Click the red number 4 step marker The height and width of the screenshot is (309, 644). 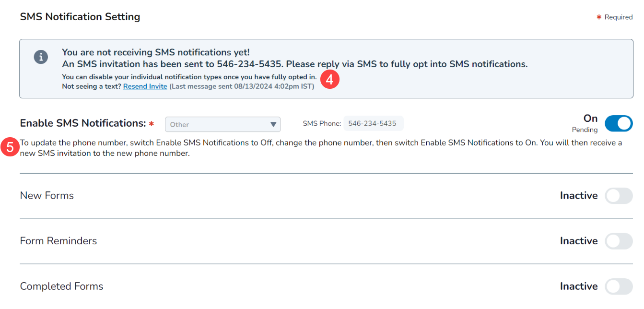329,80
